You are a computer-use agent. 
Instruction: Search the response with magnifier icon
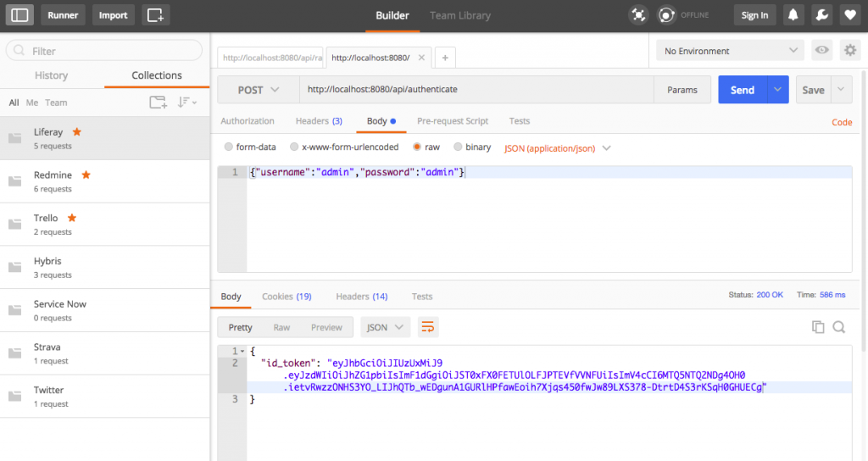tap(839, 327)
